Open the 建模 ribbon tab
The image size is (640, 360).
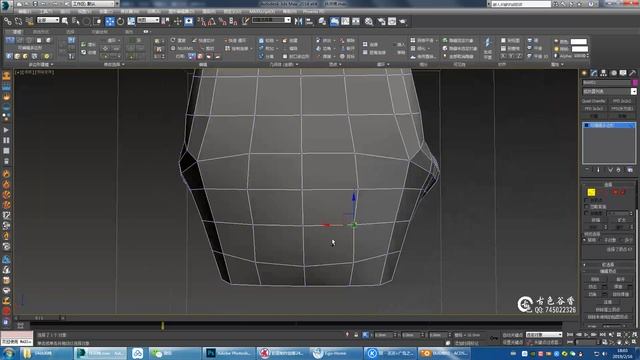[18, 32]
